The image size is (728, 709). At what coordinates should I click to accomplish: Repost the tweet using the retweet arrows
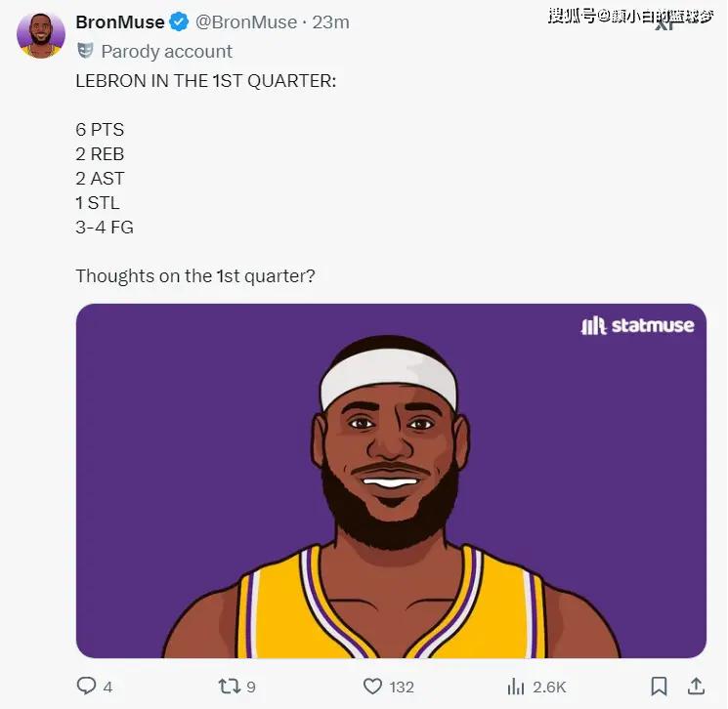230,686
